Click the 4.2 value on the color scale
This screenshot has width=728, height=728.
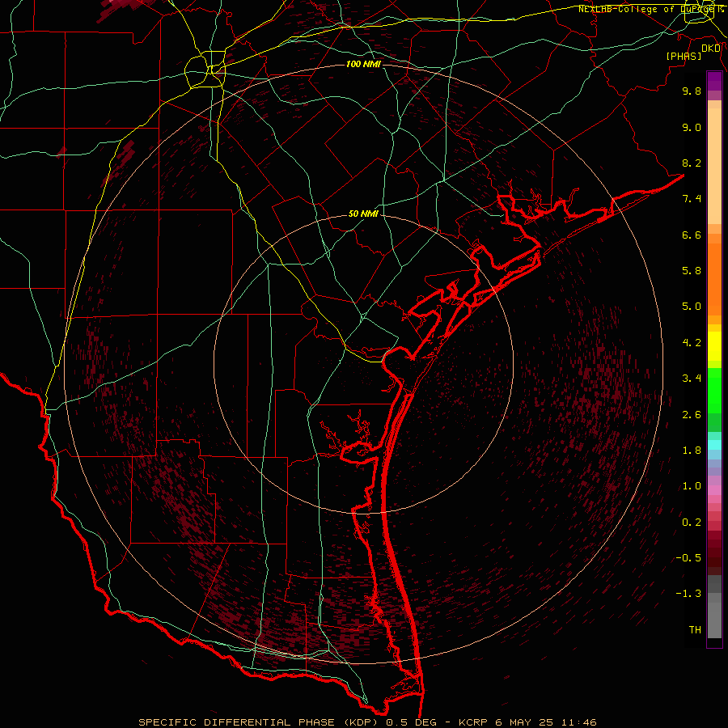pyautogui.click(x=692, y=343)
